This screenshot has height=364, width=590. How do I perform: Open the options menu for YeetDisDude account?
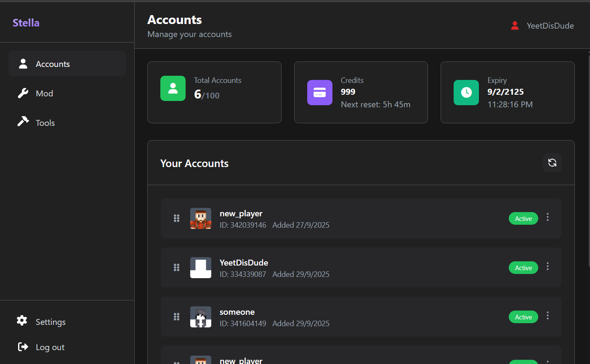(x=547, y=266)
